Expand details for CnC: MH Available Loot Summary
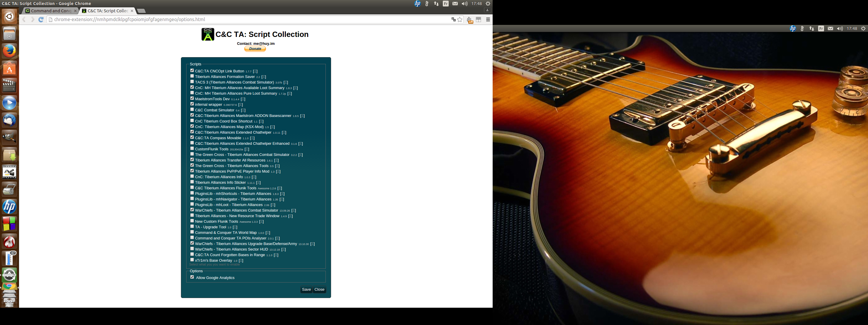Screen dimensions: 868x325 tap(296, 88)
